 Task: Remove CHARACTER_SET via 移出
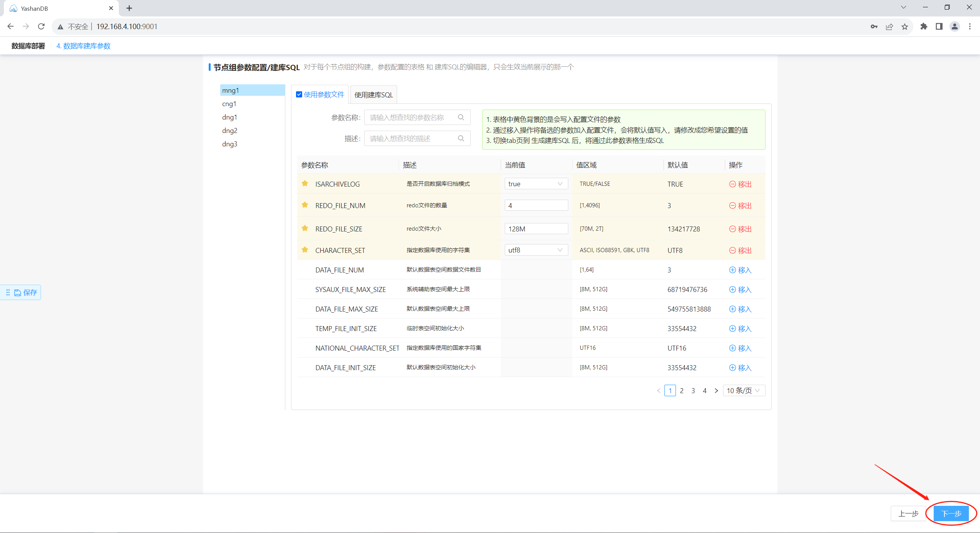point(740,251)
